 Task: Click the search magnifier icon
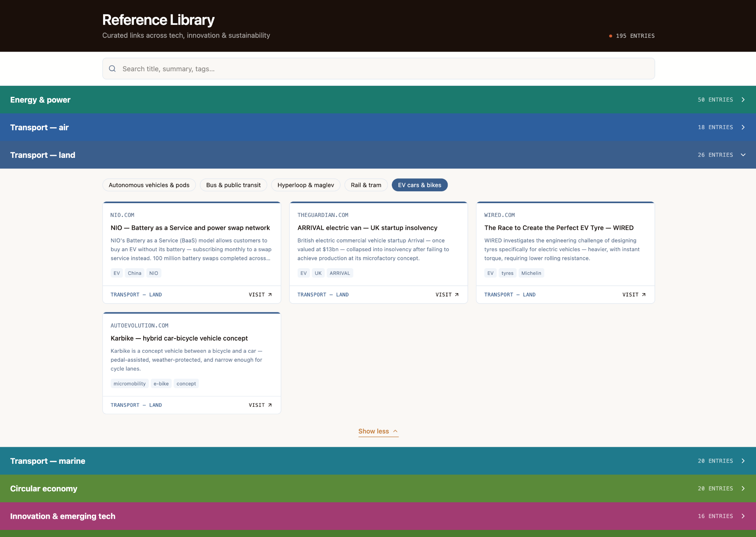[x=112, y=69]
